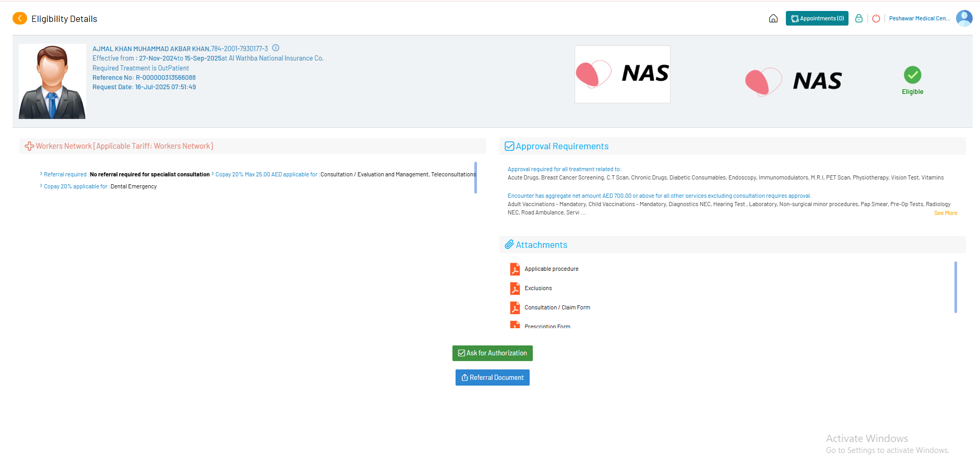Click the attachments list scrollbar
Viewport: 980px width, 455px height.
[955, 287]
